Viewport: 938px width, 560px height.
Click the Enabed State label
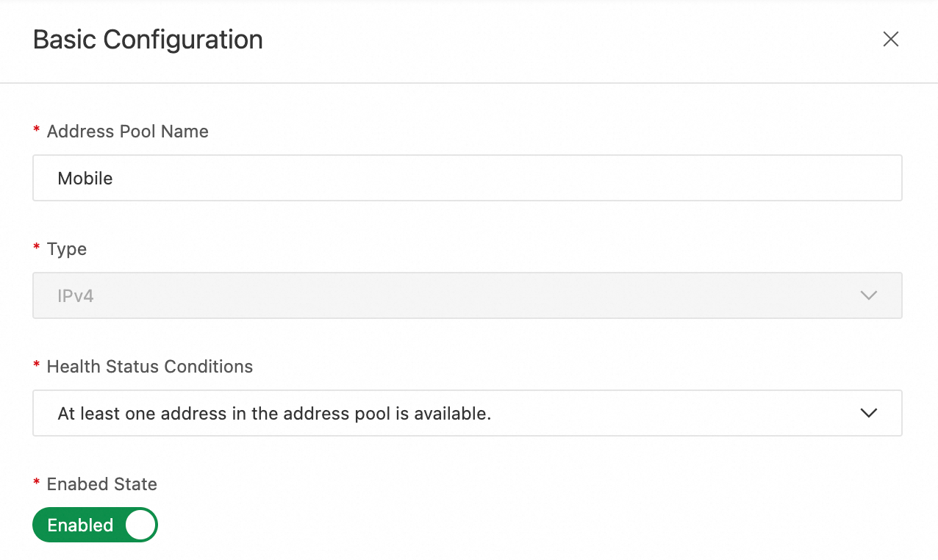pos(101,484)
